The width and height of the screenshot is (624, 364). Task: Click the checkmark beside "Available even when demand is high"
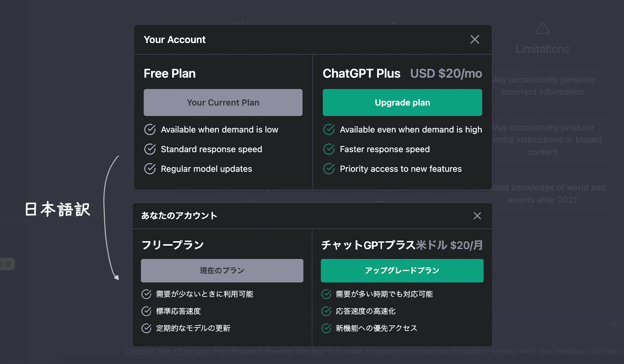coord(329,129)
